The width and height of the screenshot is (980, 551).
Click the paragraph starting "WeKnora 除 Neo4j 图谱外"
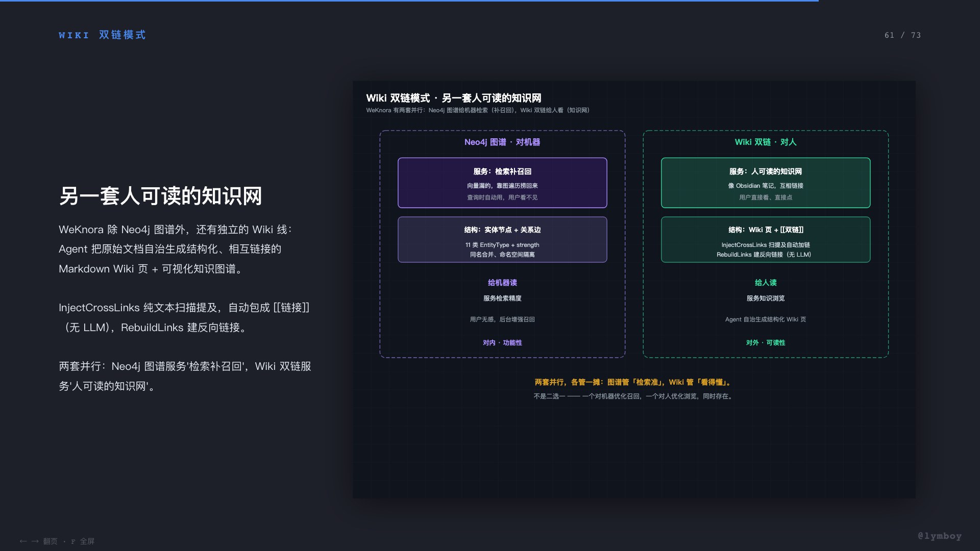(175, 249)
